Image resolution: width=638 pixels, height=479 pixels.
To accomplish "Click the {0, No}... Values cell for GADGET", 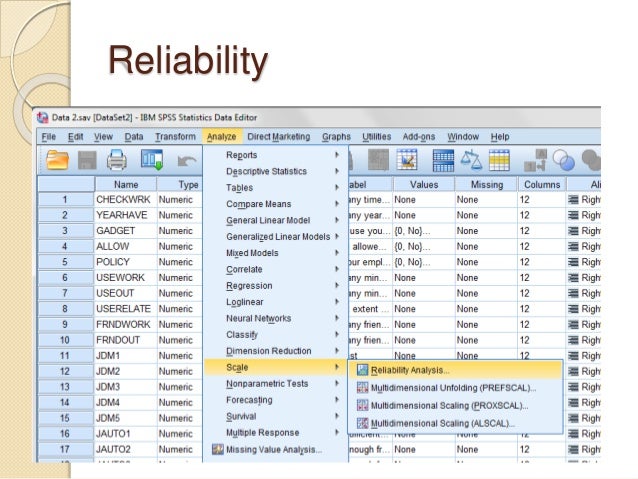I will point(424,231).
